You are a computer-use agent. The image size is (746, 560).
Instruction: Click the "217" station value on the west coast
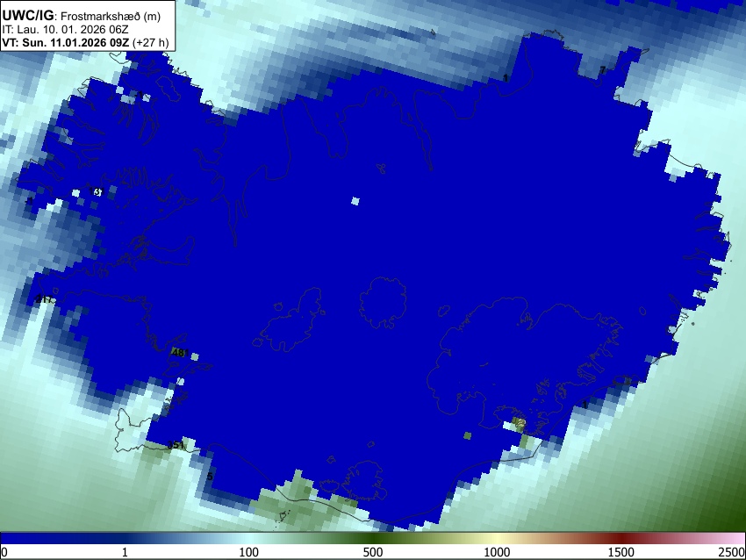43,299
